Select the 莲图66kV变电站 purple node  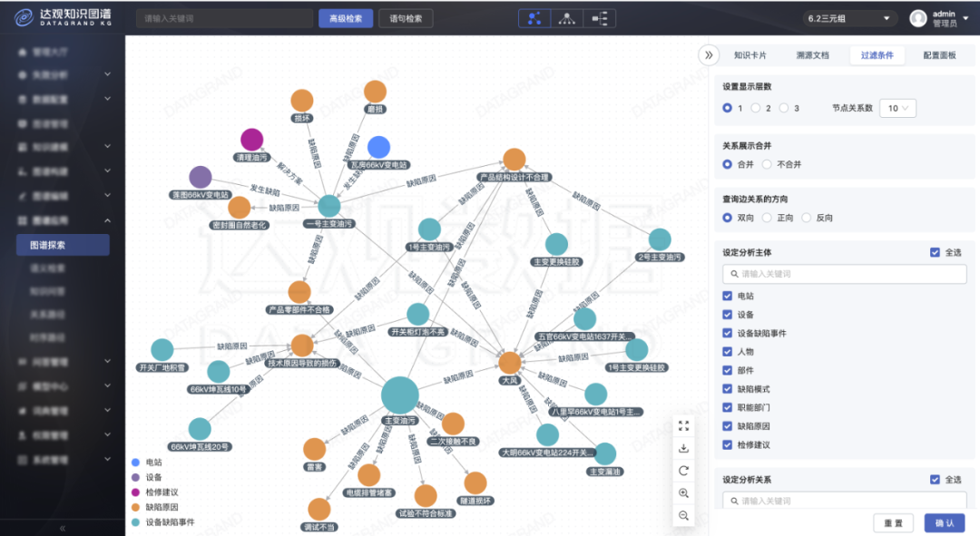[200, 178]
